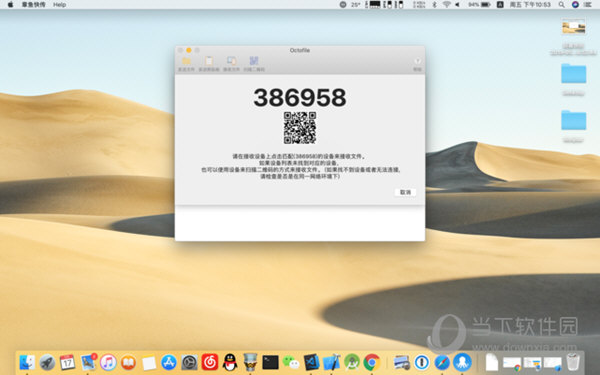Viewport: 600px width, 375px height.
Task: Open the Trash in the Dock
Action: [x=573, y=362]
